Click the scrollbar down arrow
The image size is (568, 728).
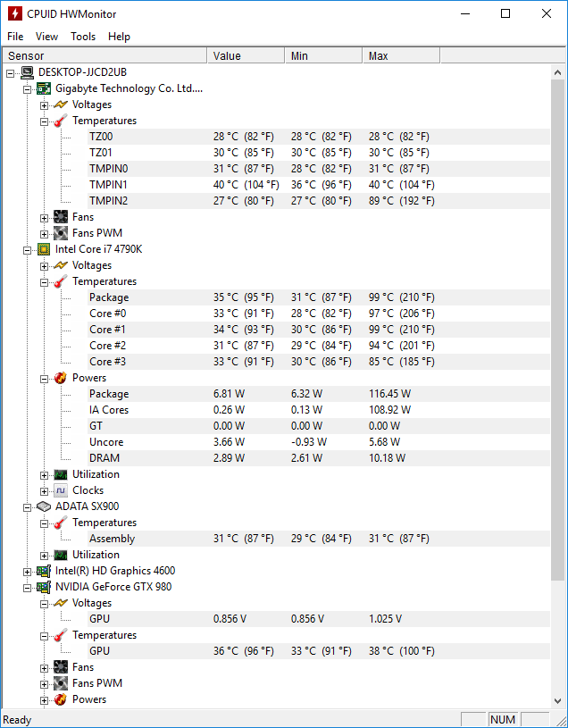coord(558,700)
